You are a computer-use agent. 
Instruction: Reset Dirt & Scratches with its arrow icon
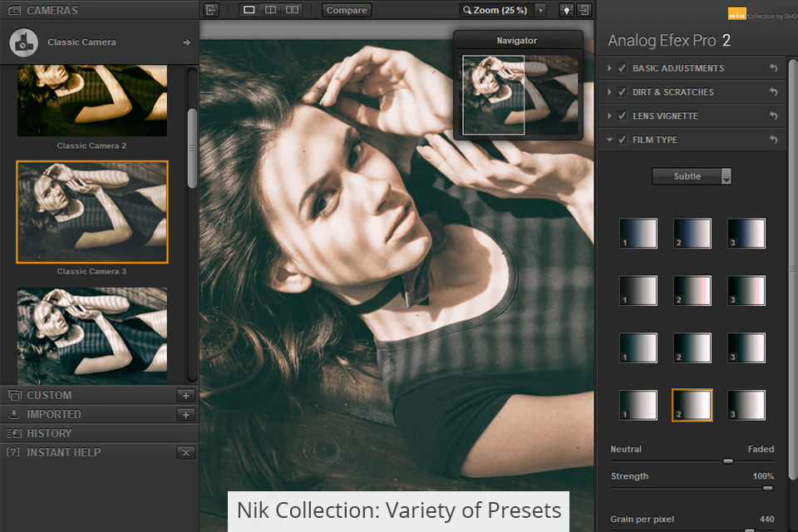click(x=774, y=92)
